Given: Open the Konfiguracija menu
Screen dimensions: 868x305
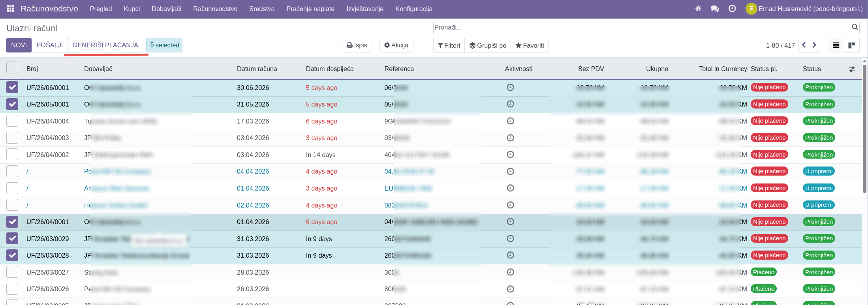Looking at the screenshot, I should (x=413, y=9).
